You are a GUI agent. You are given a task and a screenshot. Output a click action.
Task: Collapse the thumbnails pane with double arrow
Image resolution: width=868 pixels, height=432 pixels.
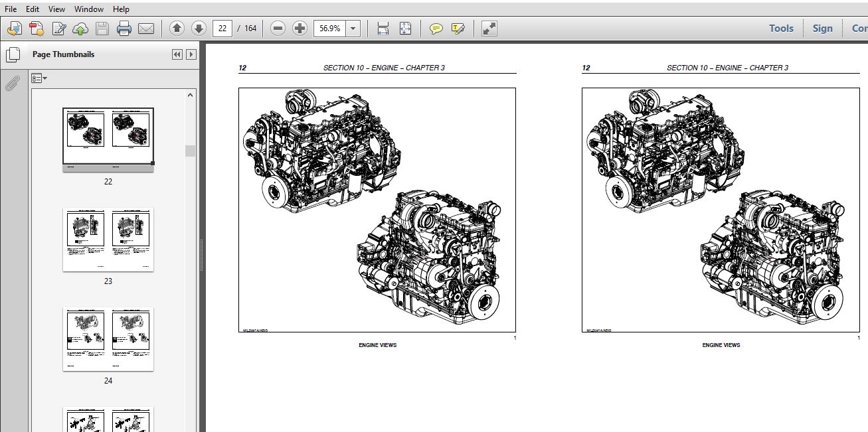[x=177, y=54]
